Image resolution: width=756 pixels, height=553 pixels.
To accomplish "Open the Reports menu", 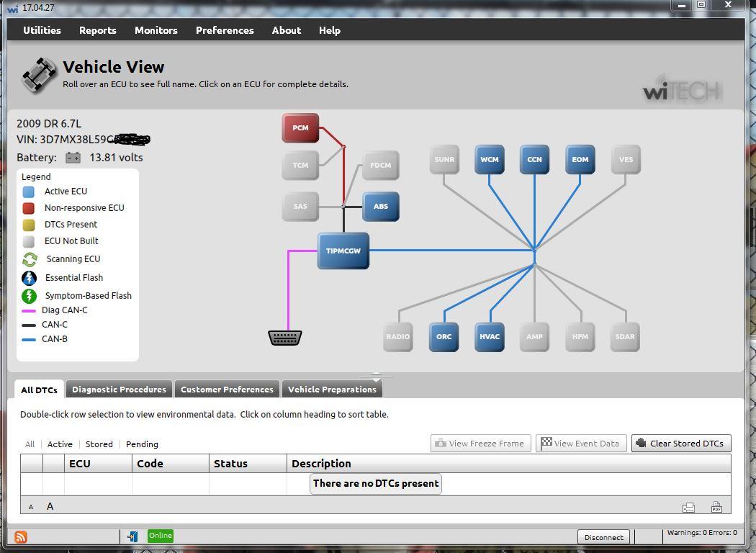I will [97, 30].
